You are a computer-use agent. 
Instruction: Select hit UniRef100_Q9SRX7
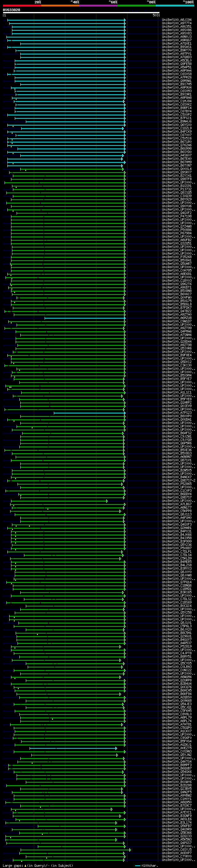(x=177, y=172)
